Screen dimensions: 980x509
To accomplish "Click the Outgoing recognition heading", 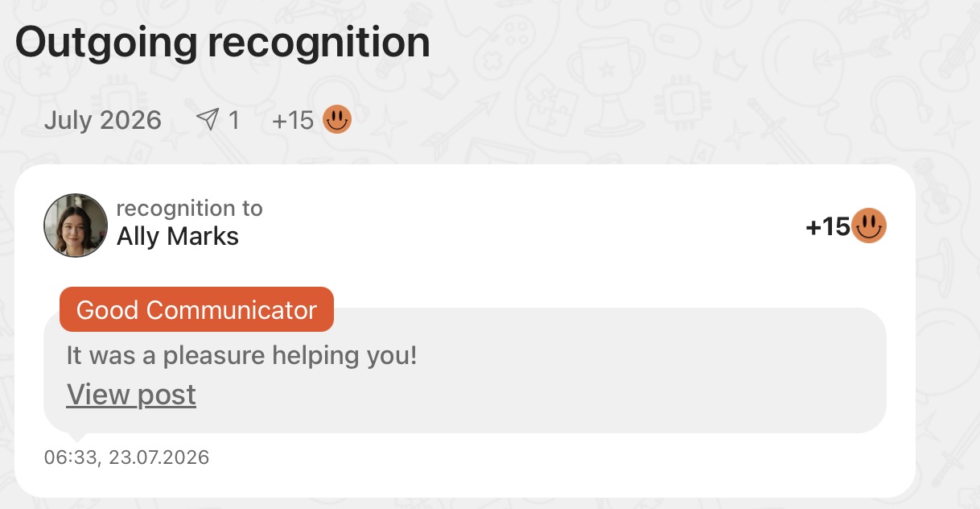I will pos(223,43).
